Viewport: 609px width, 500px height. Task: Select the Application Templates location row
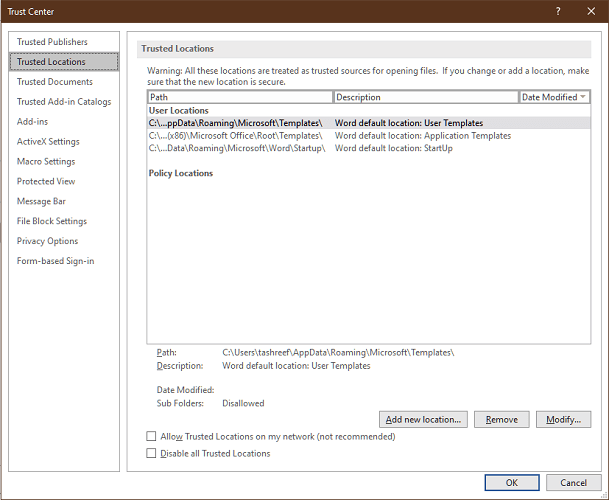(369, 136)
